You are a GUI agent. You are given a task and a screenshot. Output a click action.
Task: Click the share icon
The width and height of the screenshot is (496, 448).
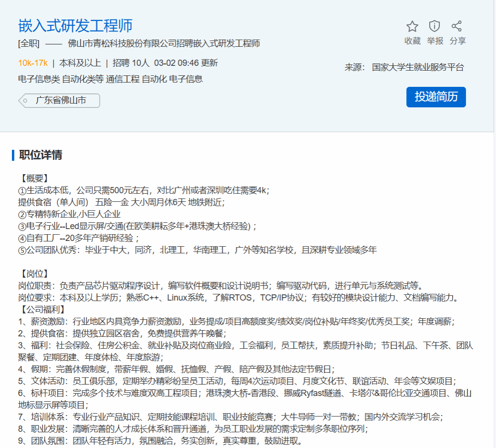(x=457, y=26)
